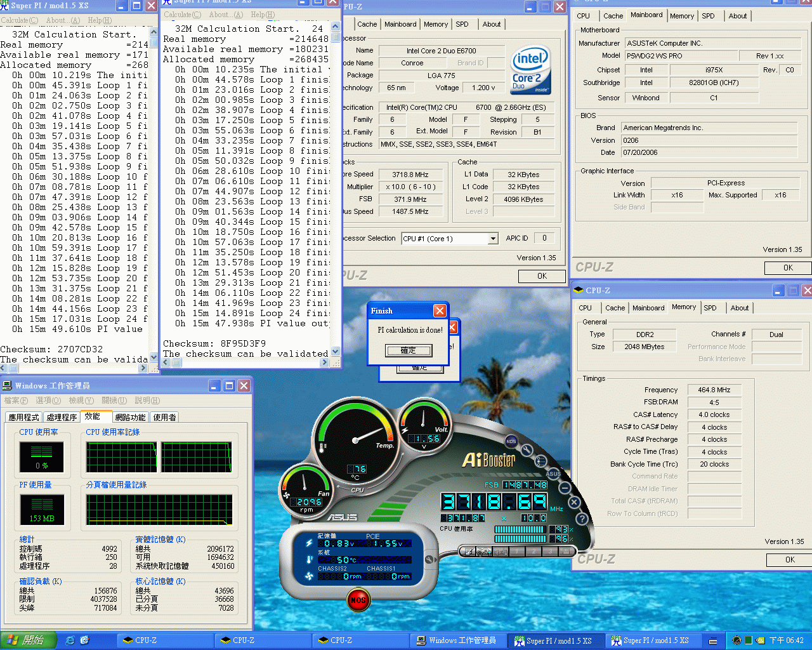Open CPU #1 (Core 1) processor selection dropdown
The image size is (812, 650).
(492, 239)
